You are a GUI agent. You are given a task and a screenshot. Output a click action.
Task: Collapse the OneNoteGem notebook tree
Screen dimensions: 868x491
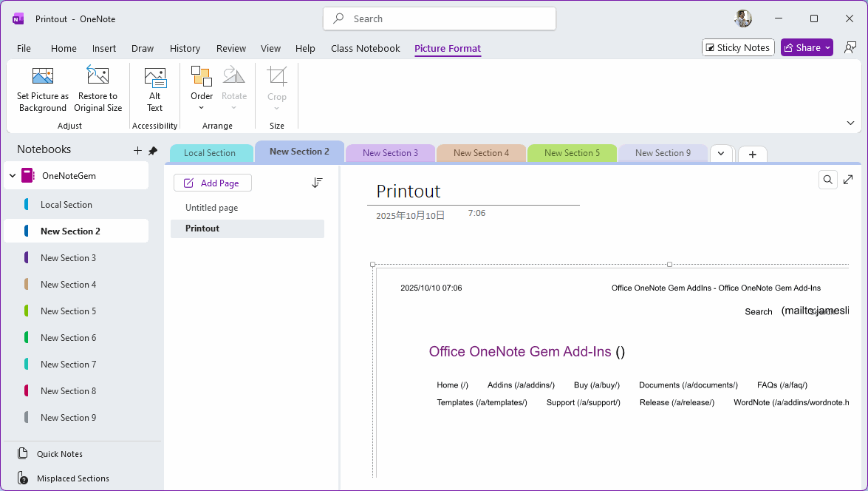click(x=13, y=176)
